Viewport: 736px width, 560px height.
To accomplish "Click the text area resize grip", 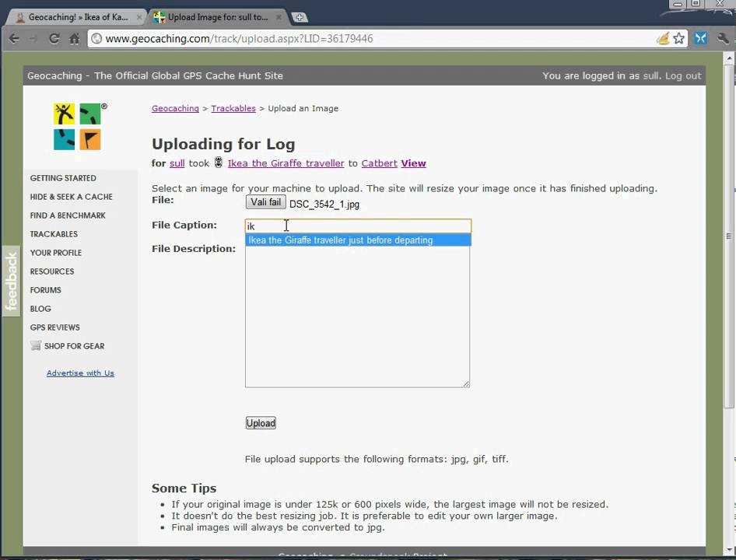I will (466, 384).
